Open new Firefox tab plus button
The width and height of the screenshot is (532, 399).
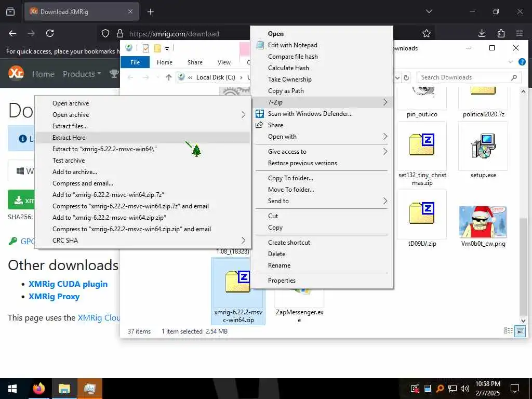click(x=150, y=12)
